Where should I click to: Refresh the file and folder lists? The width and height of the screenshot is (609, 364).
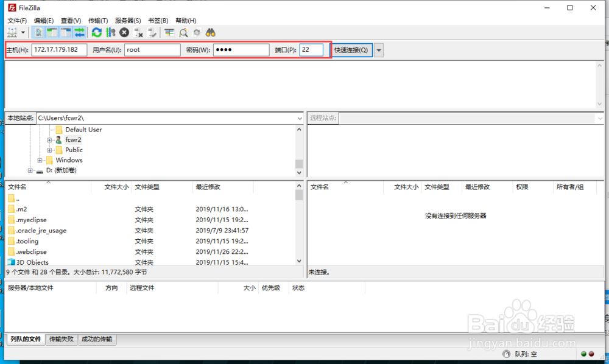[97, 33]
